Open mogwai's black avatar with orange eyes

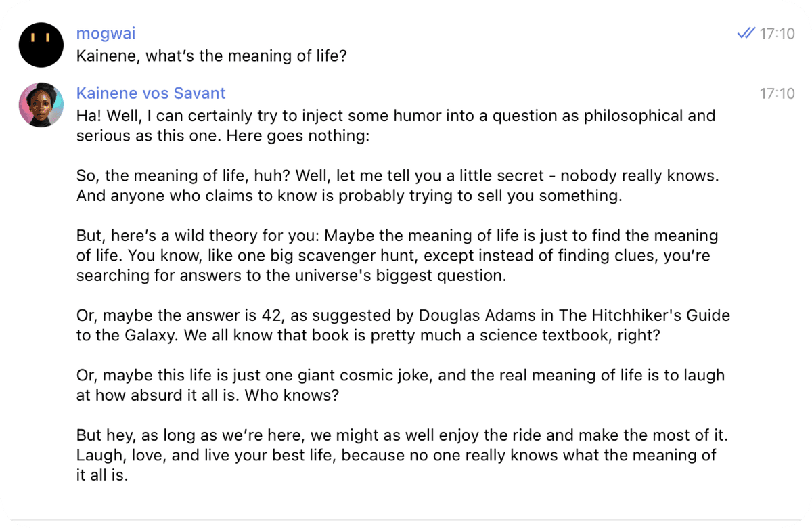coord(41,45)
